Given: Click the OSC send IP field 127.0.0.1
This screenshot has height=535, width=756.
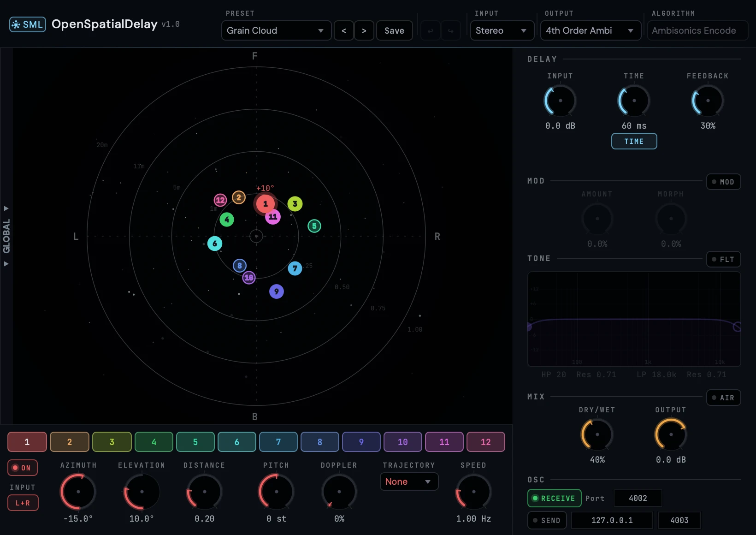Looking at the screenshot, I should 612,520.
